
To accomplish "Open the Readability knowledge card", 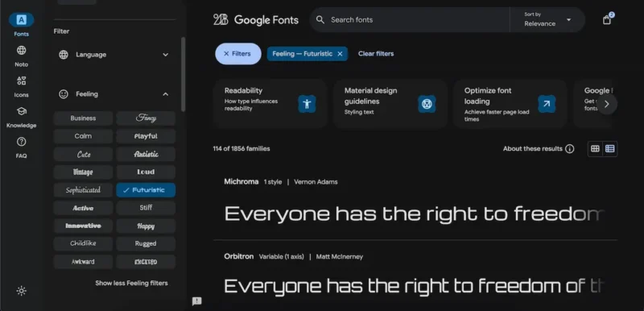I will (x=270, y=104).
